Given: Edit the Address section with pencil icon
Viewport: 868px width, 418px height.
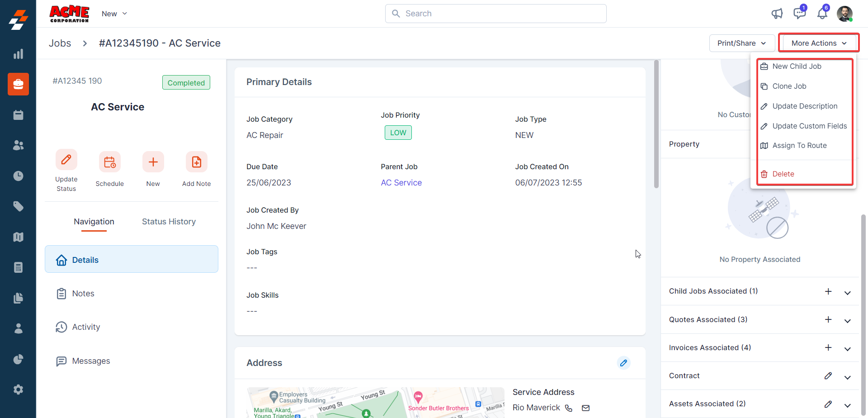Looking at the screenshot, I should click(x=623, y=363).
